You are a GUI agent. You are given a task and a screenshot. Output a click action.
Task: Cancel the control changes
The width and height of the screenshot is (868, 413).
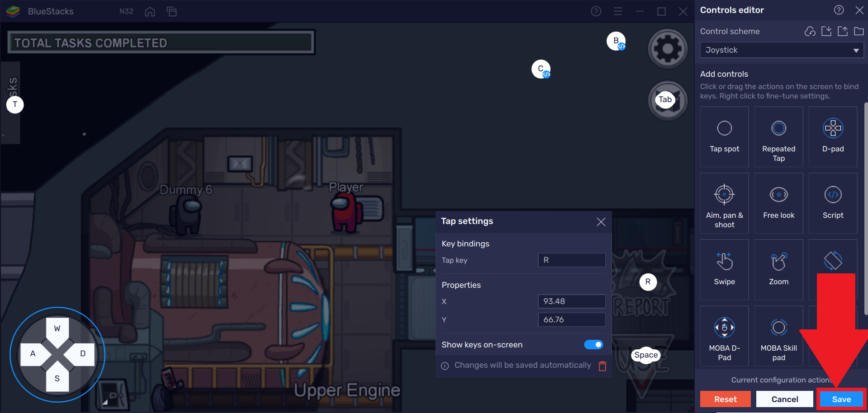pos(785,399)
